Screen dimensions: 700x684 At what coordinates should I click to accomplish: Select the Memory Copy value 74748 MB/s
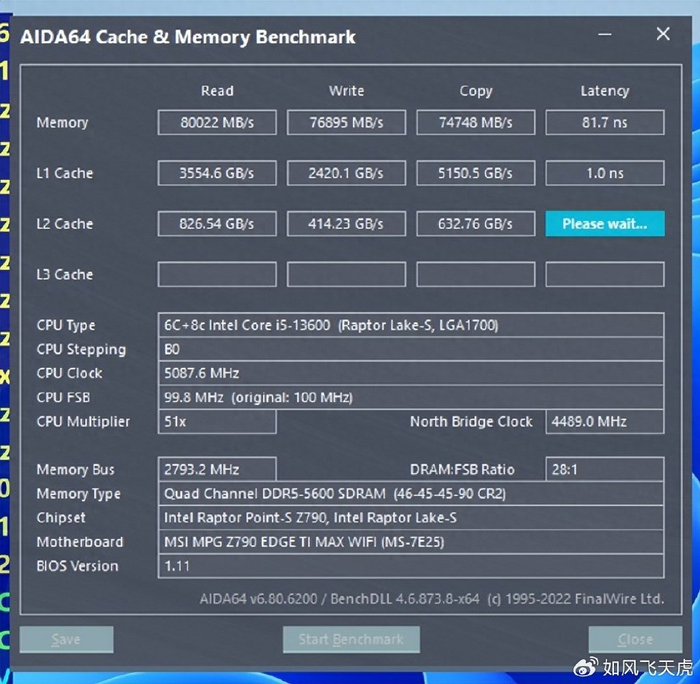click(475, 122)
